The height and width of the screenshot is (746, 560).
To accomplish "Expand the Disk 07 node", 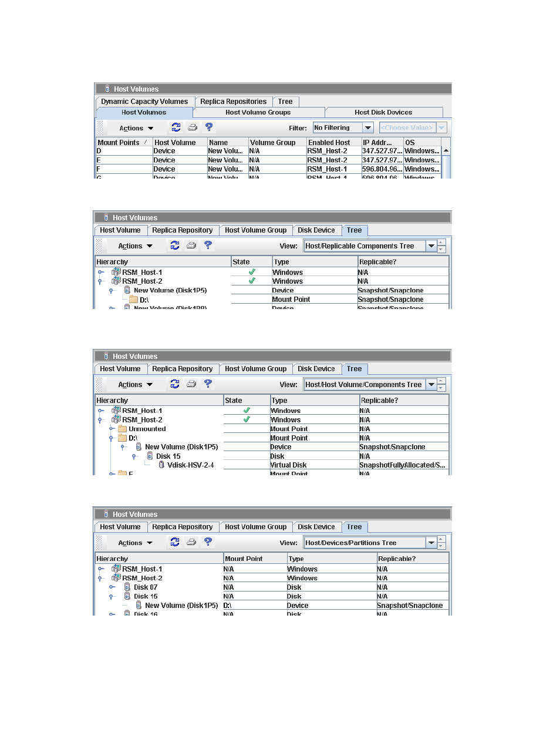I will click(x=112, y=587).
